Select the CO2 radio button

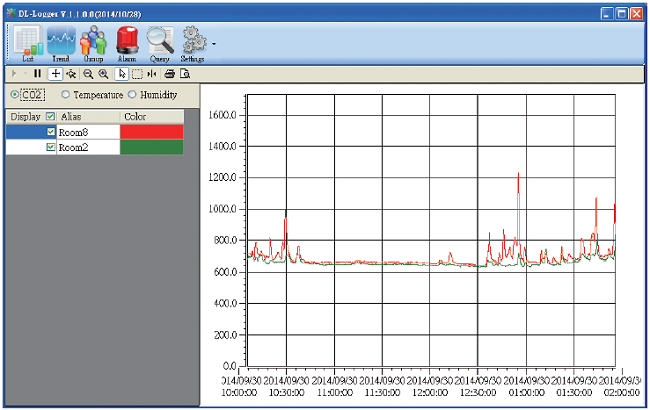tap(15, 95)
